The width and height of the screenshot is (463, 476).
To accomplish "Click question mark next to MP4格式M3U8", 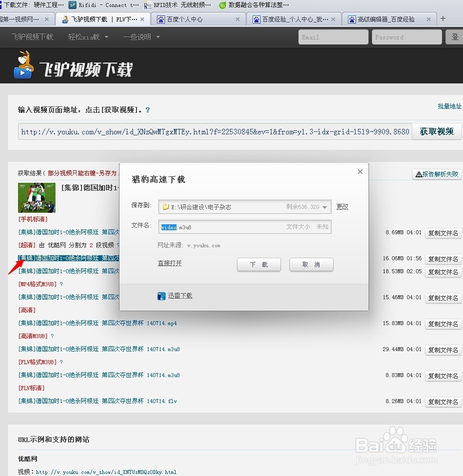I will (61, 284).
